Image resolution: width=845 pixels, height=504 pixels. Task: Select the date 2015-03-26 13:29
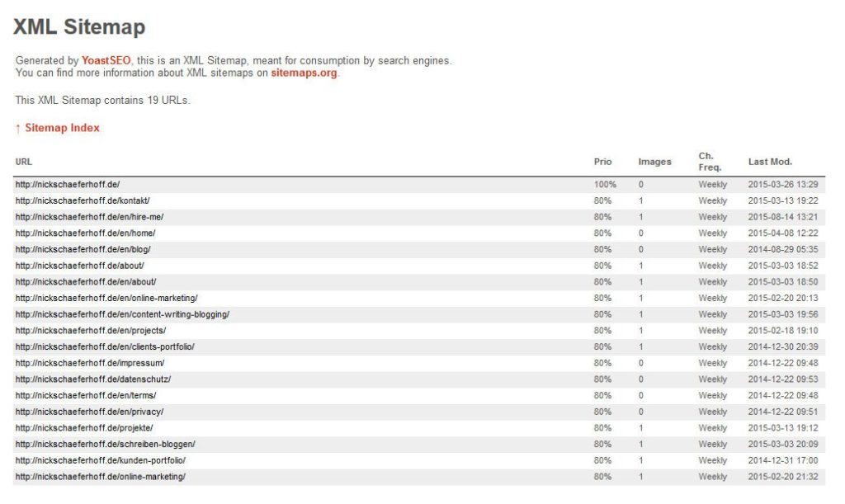[783, 185]
